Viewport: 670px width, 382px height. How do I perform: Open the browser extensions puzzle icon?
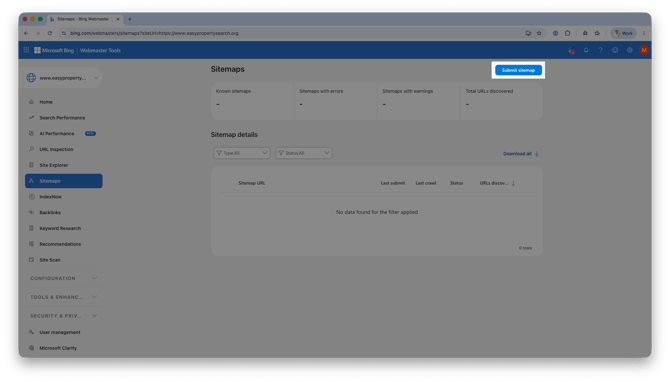tap(567, 33)
